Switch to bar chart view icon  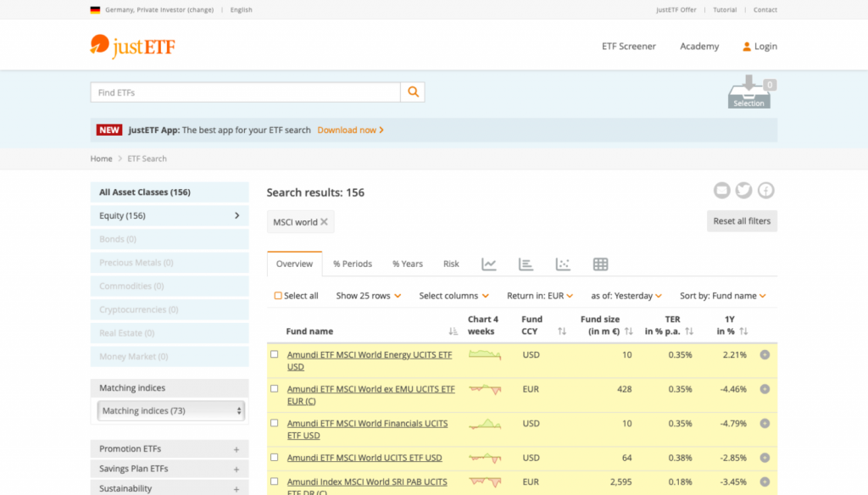(x=526, y=264)
